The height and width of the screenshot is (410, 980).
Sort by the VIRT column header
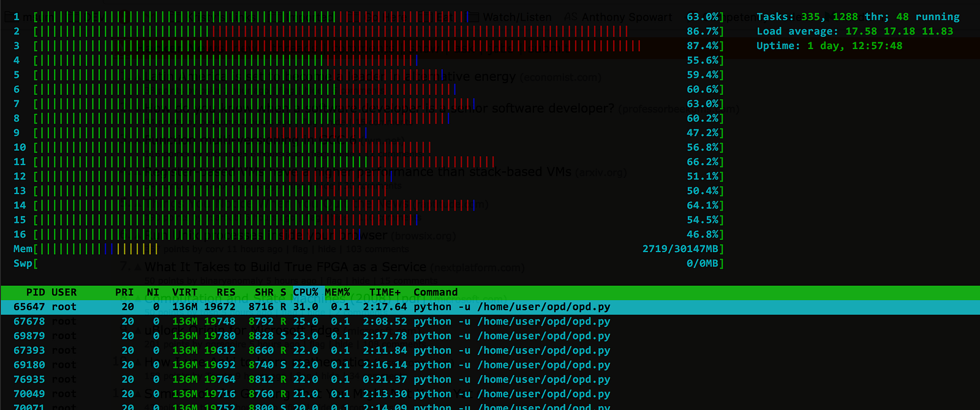coord(184,293)
